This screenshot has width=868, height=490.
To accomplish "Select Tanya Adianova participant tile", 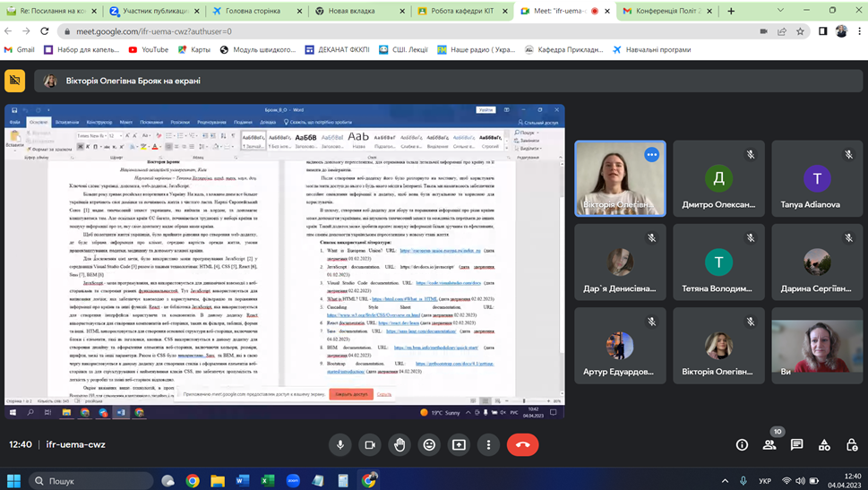I will pyautogui.click(x=817, y=178).
